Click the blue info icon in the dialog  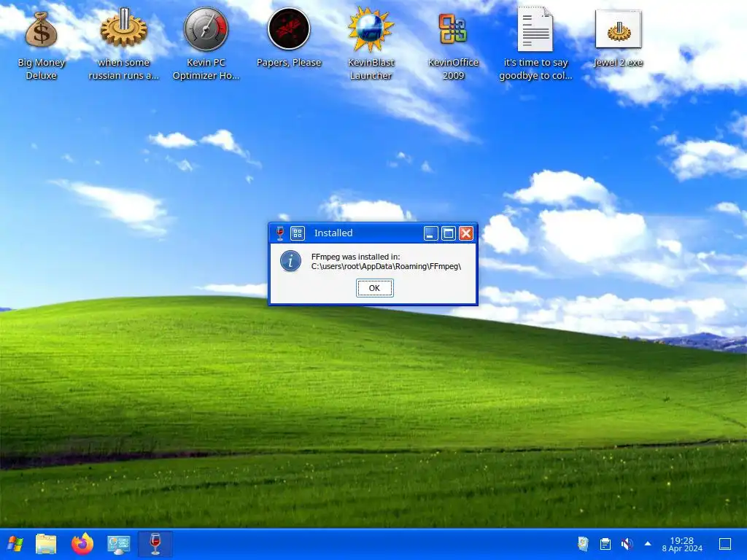[x=290, y=261]
